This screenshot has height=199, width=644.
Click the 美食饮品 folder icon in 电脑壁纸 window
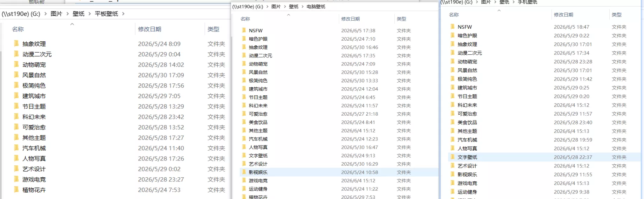coord(244,122)
